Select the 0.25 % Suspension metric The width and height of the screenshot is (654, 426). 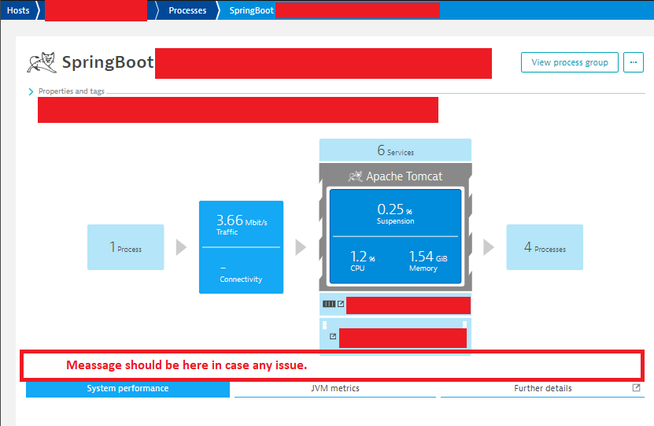point(395,214)
